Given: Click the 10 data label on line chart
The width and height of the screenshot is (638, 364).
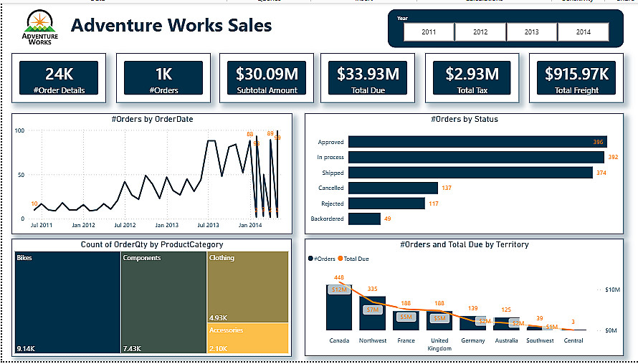Looking at the screenshot, I should (x=34, y=203).
